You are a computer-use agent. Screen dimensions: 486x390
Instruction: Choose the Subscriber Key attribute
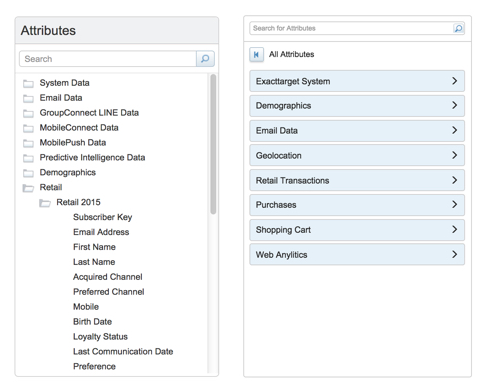coord(103,217)
